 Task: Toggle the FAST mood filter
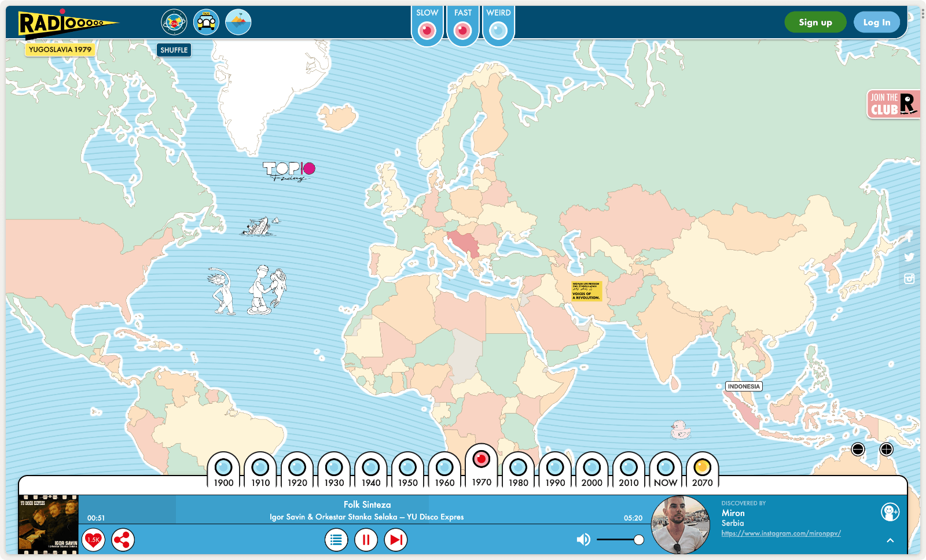tap(462, 30)
